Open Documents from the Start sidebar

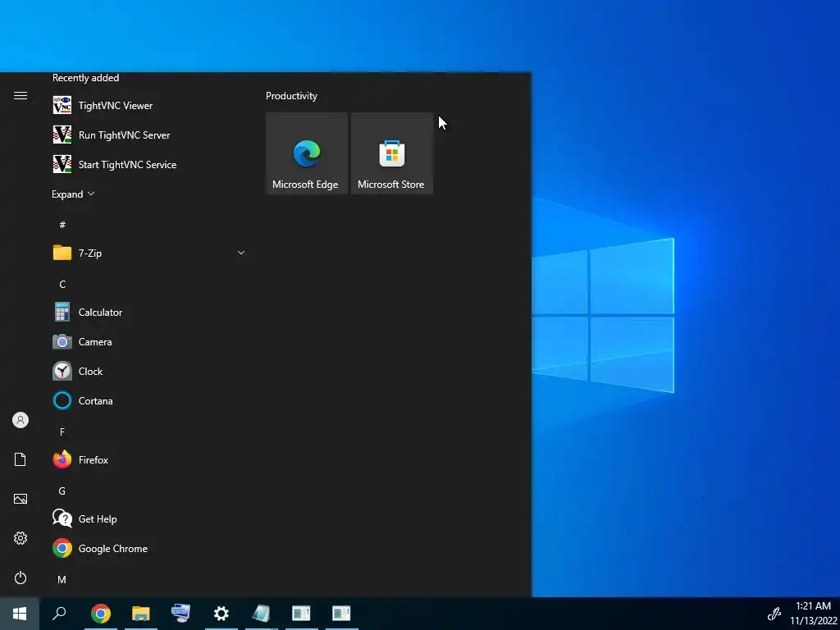pos(21,459)
